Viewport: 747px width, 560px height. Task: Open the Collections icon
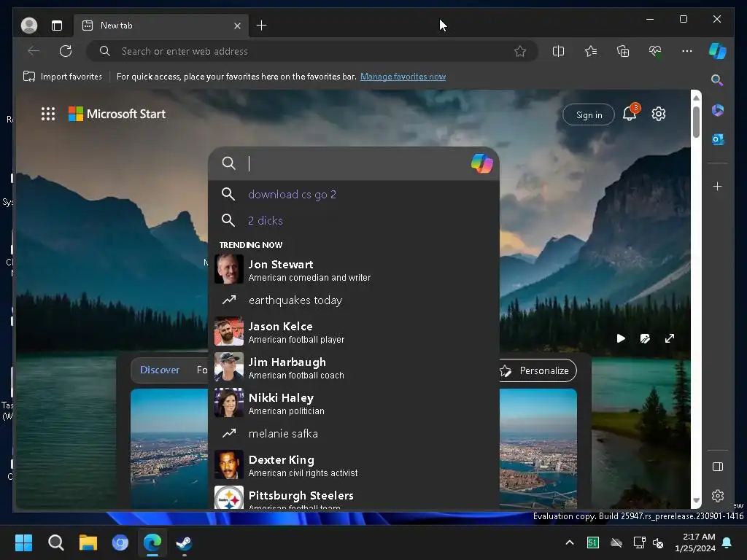pos(623,51)
